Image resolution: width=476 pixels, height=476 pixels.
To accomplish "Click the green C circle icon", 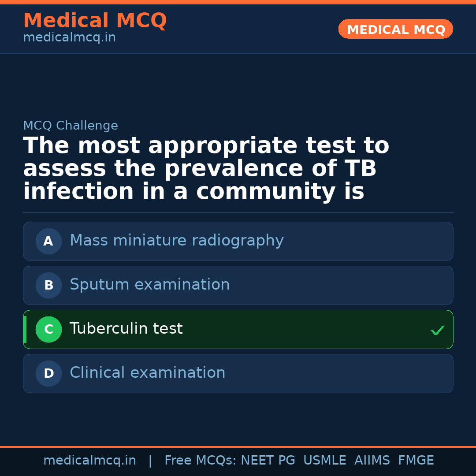I will pyautogui.click(x=48, y=329).
